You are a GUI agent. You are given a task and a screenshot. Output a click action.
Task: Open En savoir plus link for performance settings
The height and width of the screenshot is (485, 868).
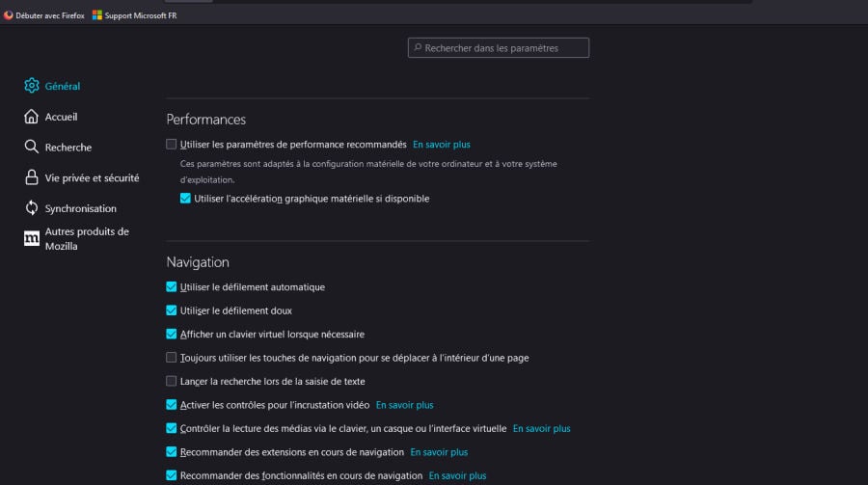click(x=442, y=145)
